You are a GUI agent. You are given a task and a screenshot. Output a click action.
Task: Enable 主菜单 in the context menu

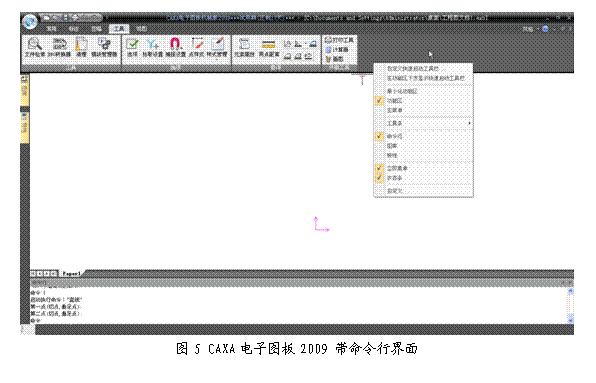click(x=423, y=110)
